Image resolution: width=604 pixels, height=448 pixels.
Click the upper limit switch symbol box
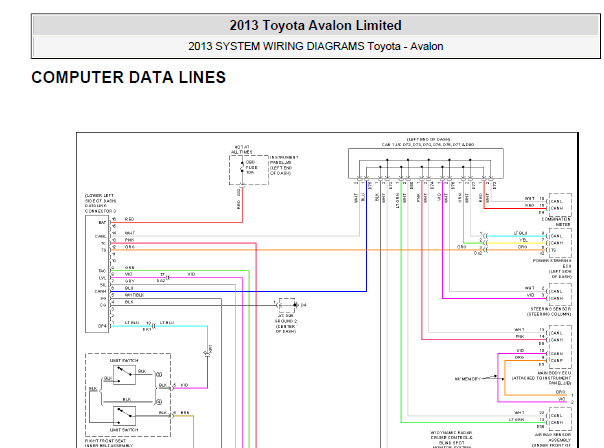click(x=124, y=375)
